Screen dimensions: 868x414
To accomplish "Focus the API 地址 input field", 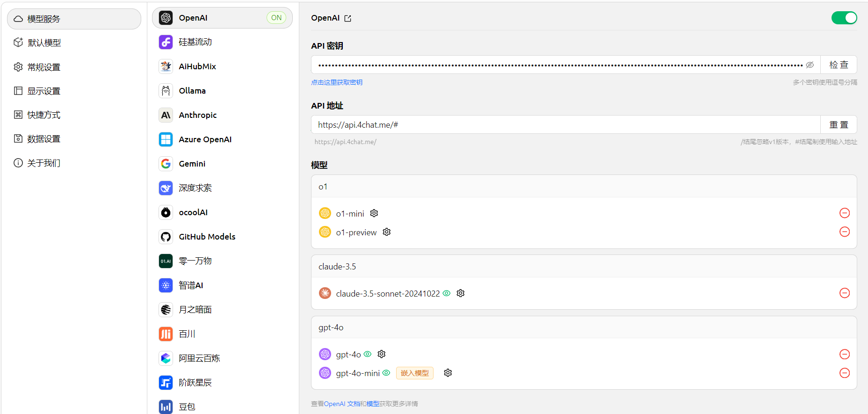I will click(x=566, y=124).
